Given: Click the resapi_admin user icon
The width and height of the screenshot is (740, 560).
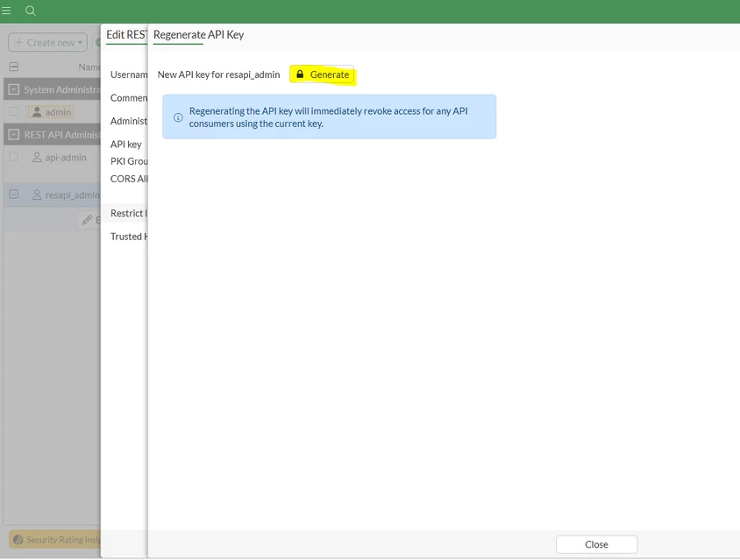Looking at the screenshot, I should pyautogui.click(x=37, y=195).
